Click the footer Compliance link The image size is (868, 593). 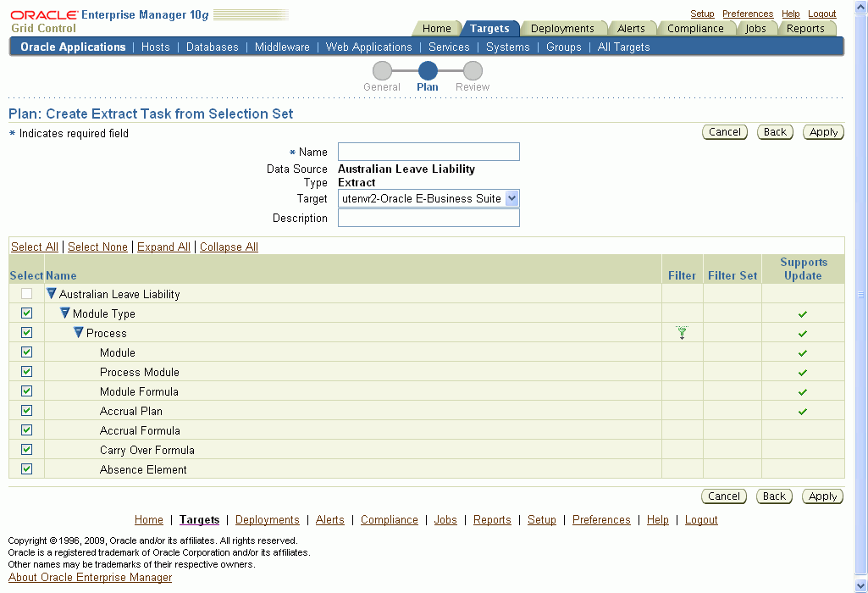(x=390, y=520)
